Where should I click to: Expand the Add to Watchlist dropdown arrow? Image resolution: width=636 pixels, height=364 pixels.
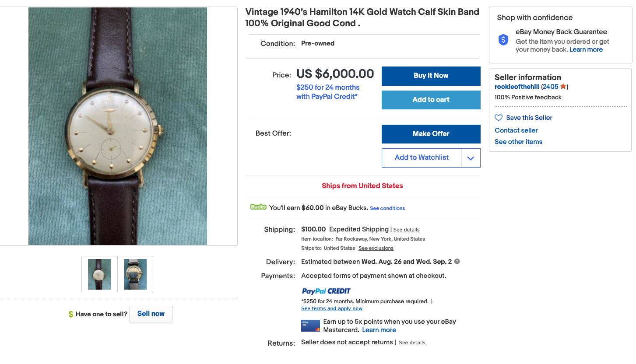click(471, 158)
